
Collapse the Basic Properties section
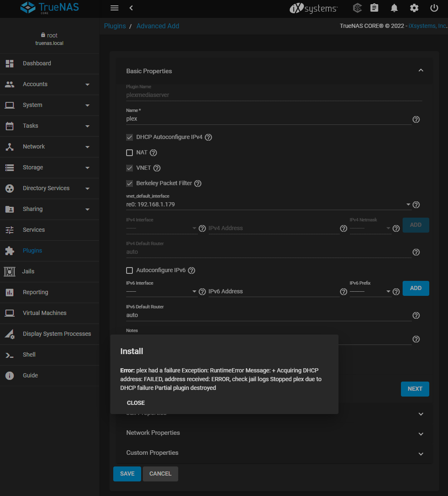coord(421,71)
